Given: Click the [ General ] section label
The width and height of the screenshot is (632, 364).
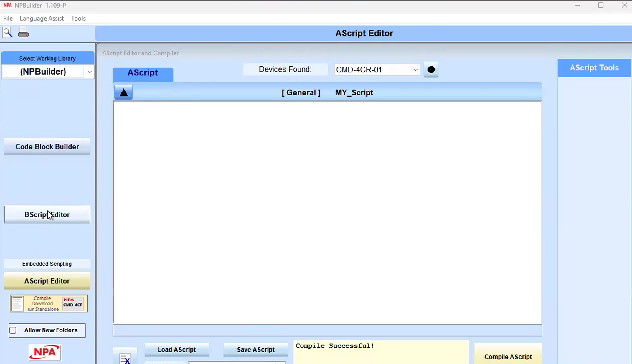Looking at the screenshot, I should point(301,92).
